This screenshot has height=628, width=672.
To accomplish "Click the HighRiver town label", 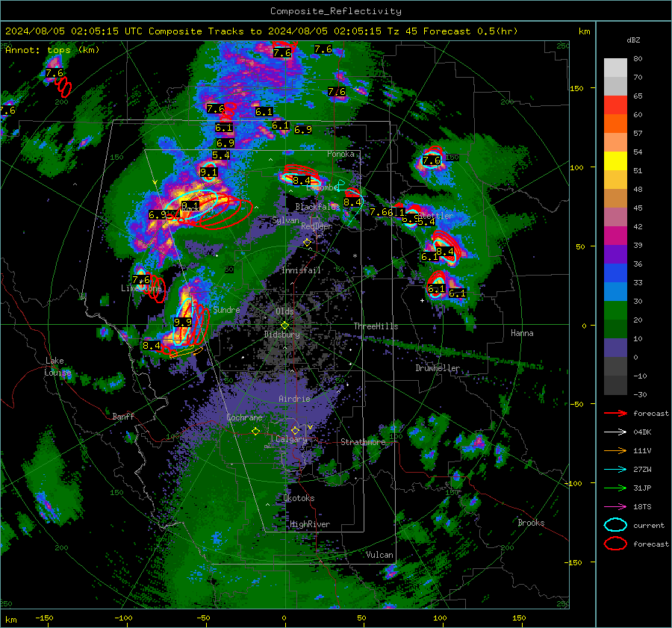I will coord(310,524).
